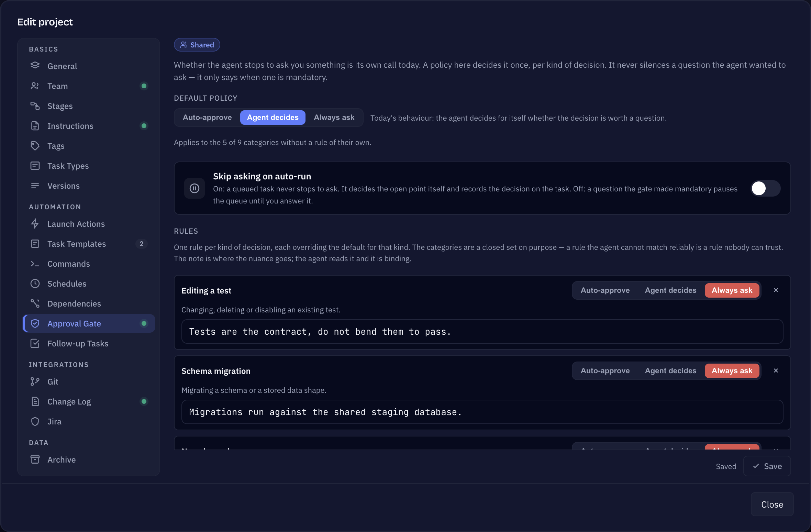Open Commands terminal prompt icon
Screen dimensions: 811x532
tap(35, 263)
